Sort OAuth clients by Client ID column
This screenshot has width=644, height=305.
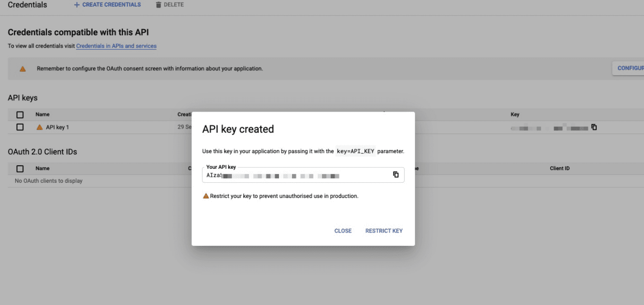coord(560,168)
